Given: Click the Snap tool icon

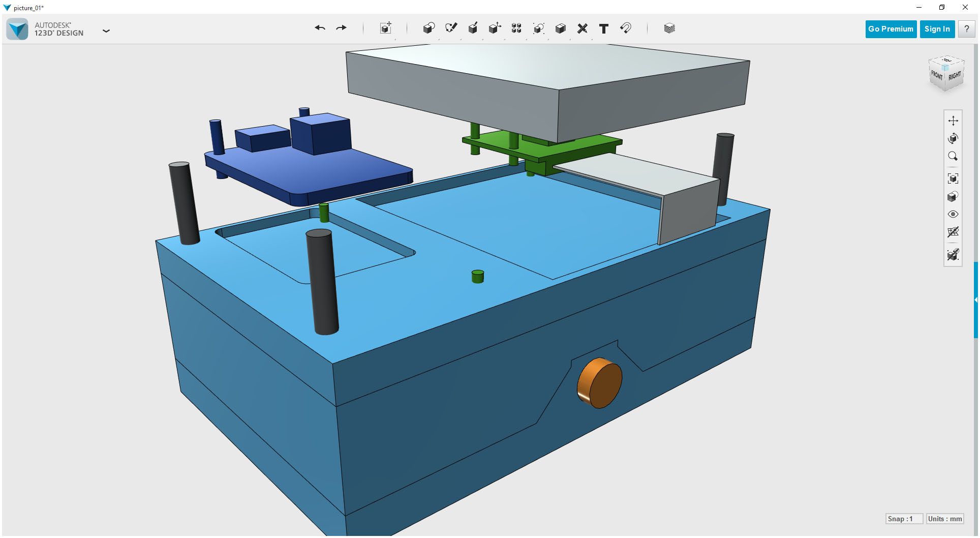Looking at the screenshot, I should (625, 28).
